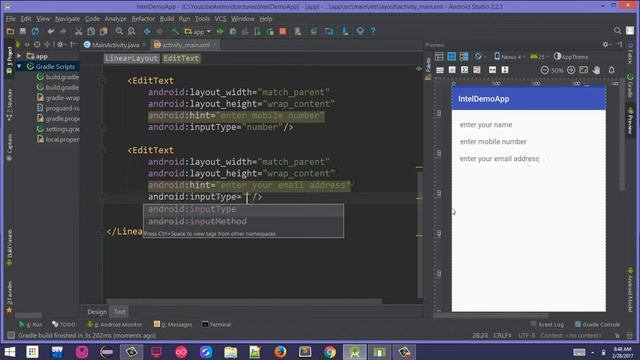Open the Build menu
Image resolution: width=640 pixels, height=360 pixels.
coord(167,19)
